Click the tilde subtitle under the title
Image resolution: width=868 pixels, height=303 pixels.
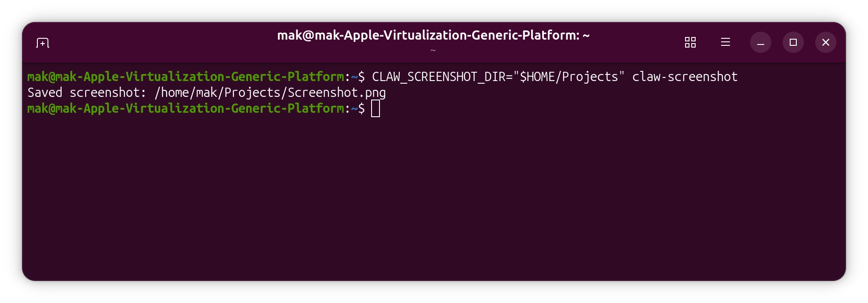click(433, 50)
